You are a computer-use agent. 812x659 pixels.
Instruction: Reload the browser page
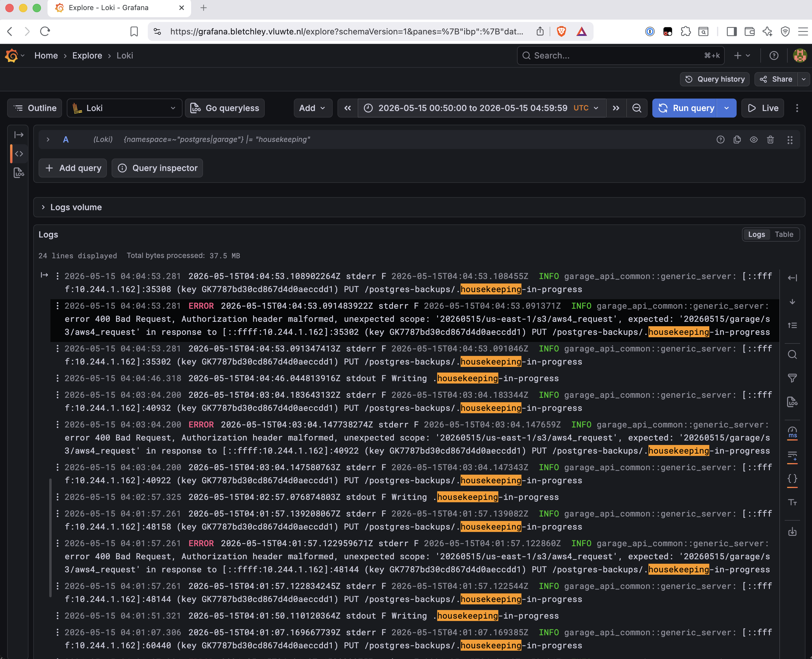pos(45,31)
